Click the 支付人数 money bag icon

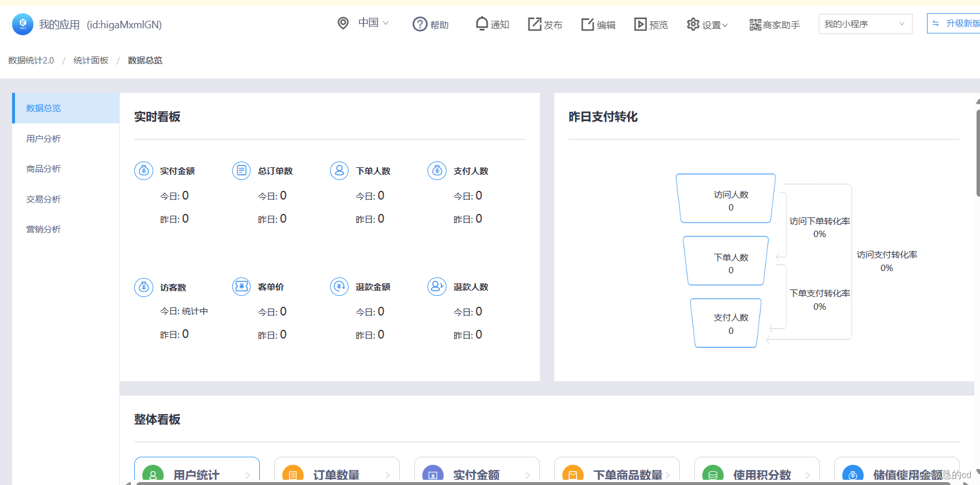tap(437, 171)
